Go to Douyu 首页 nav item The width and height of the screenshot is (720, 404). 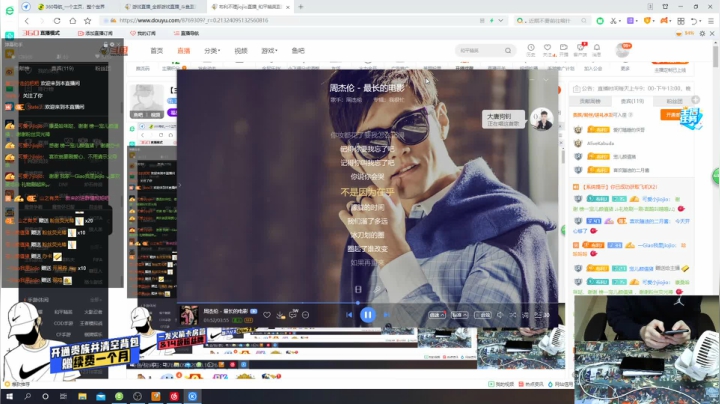click(157, 50)
